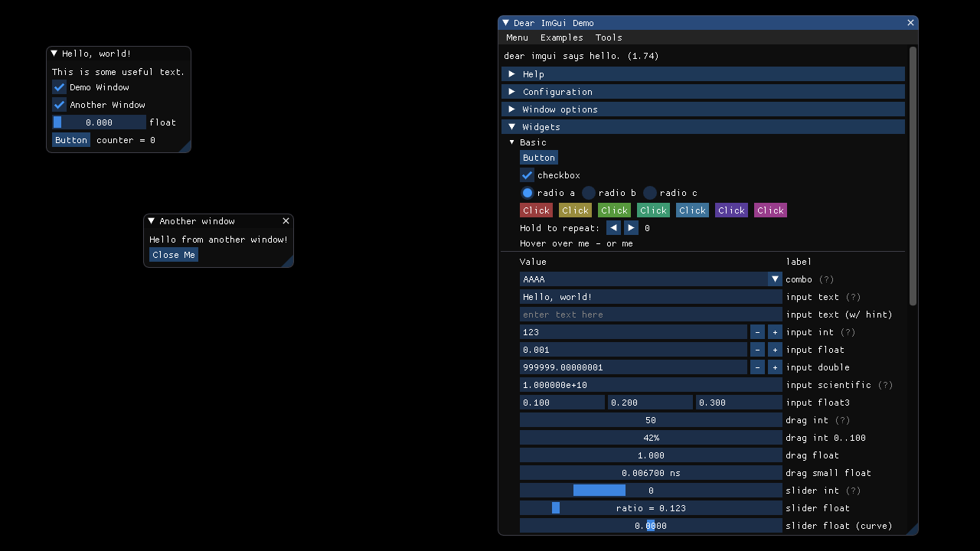
Task: Collapse the Basic tree node
Action: 512,142
